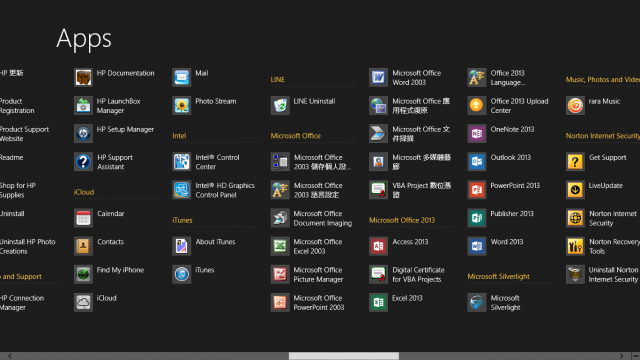Viewport: 640px width, 360px height.
Task: Select the Music, Photos and Video header
Action: click(x=603, y=80)
